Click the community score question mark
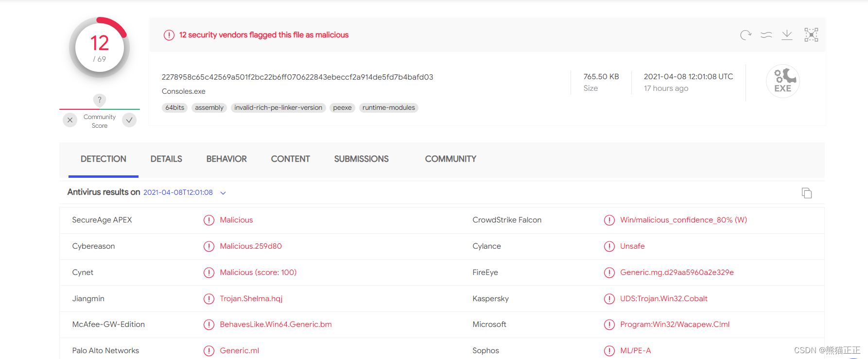The height and width of the screenshot is (359, 868). 100,100
